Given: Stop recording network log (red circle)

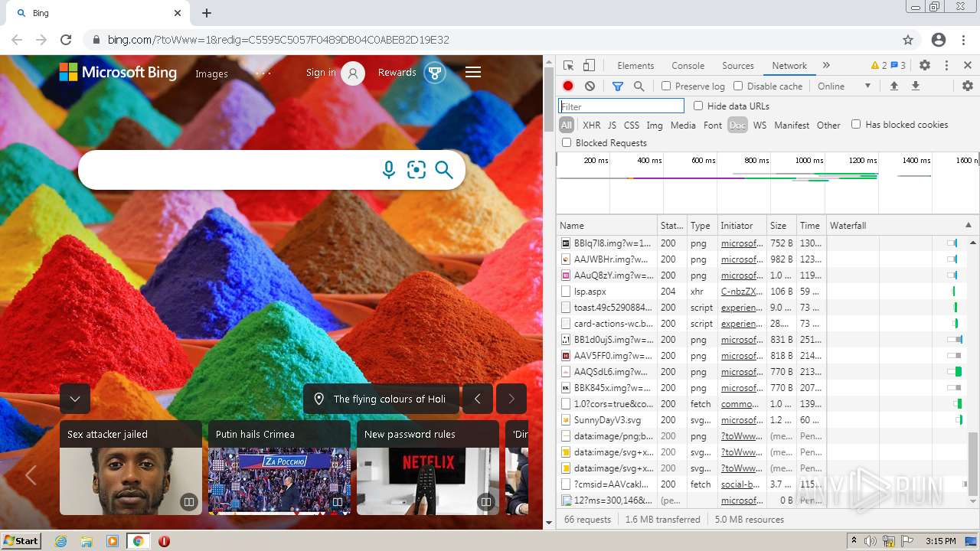Looking at the screenshot, I should 568,86.
